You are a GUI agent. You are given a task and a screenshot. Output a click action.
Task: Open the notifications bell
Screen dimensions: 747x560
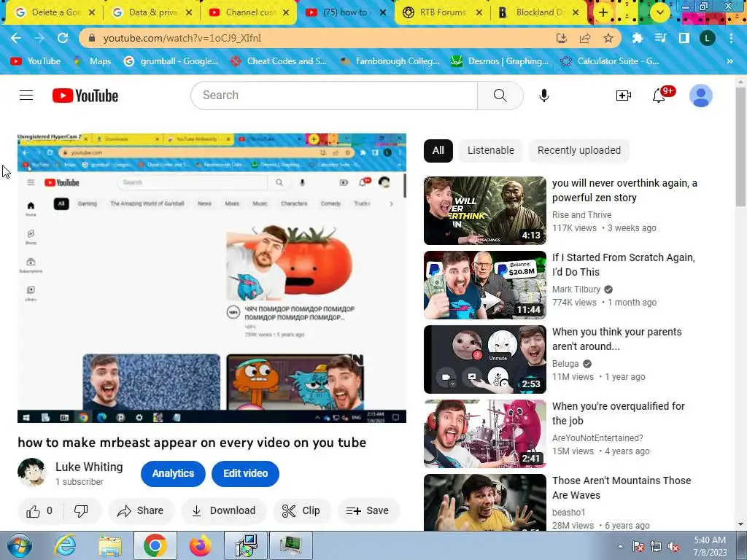pos(659,96)
